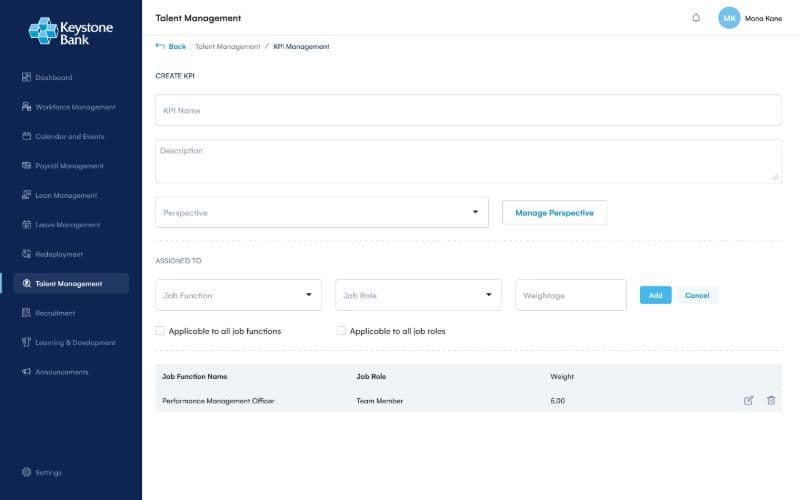
Task: Click the Keystone Bank logo
Action: pyautogui.click(x=71, y=31)
